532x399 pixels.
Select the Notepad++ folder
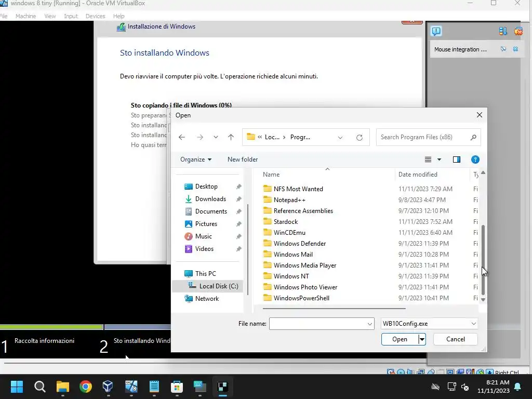[x=289, y=200]
